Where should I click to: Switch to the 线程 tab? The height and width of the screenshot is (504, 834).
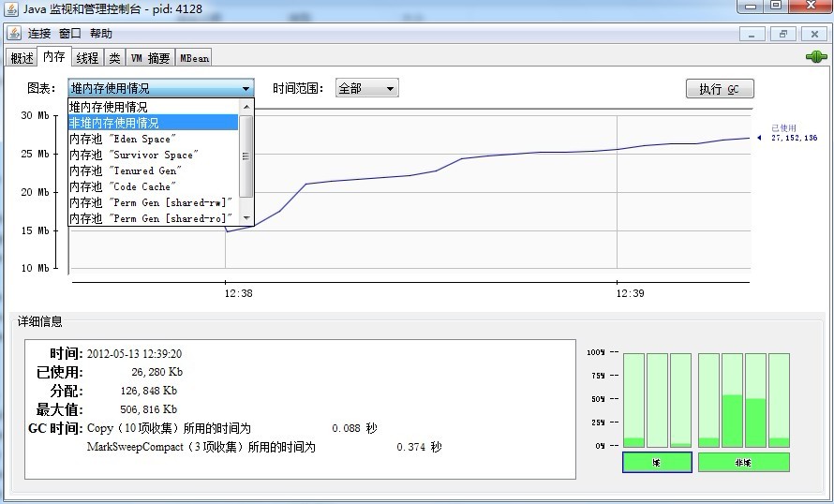87,57
